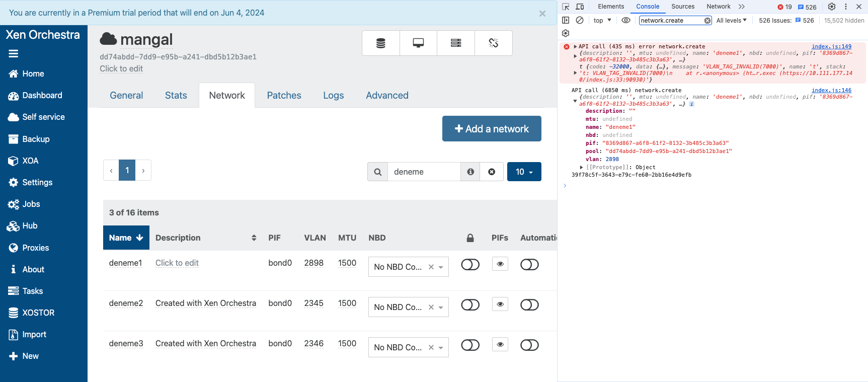Open Dashboard in the sidebar

pos(35,95)
